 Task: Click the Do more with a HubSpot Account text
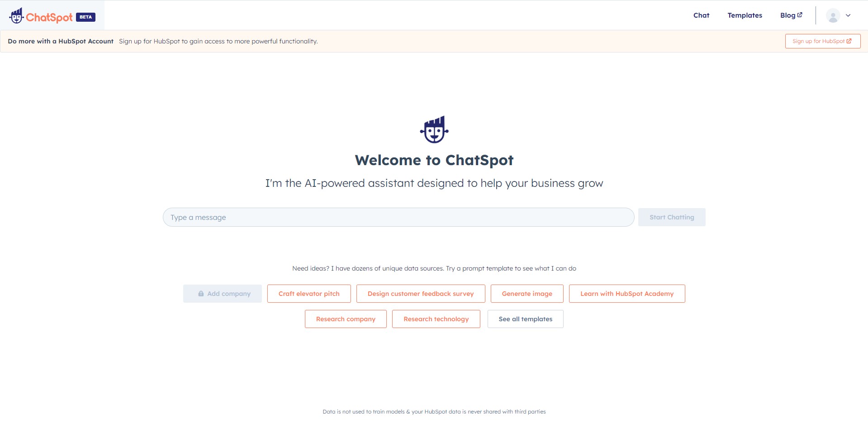[61, 41]
